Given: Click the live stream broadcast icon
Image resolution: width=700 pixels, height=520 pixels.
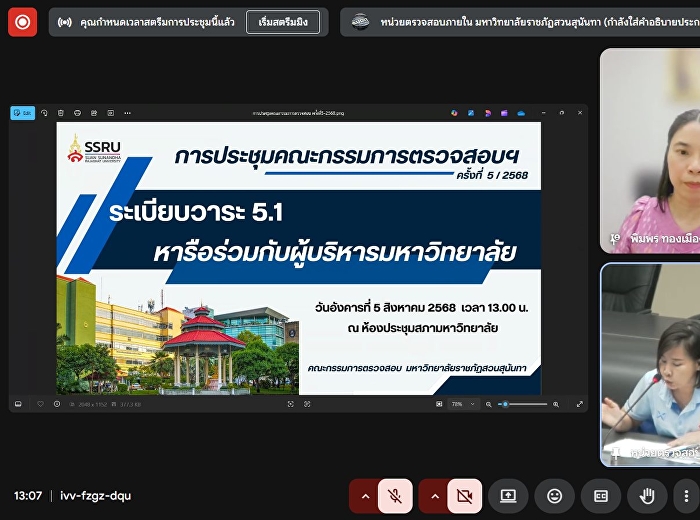Looking at the screenshot, I should pyautogui.click(x=65, y=22).
